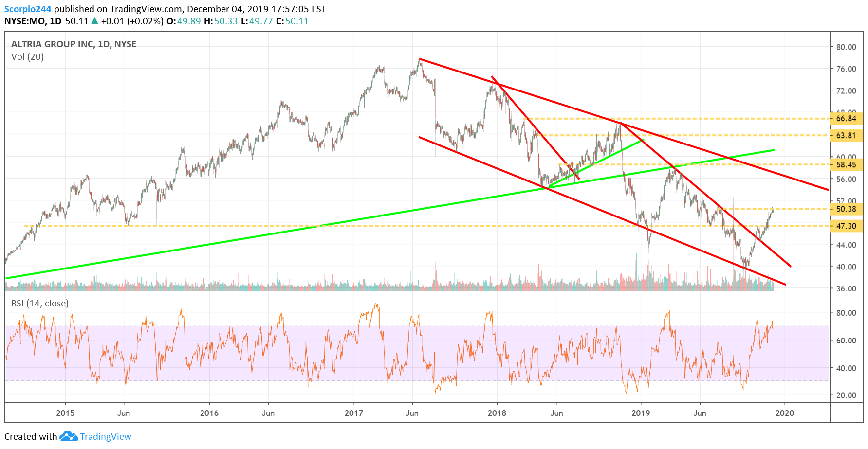Click the RSI 20.00 axis value
The height and width of the screenshot is (449, 868).
pos(846,395)
